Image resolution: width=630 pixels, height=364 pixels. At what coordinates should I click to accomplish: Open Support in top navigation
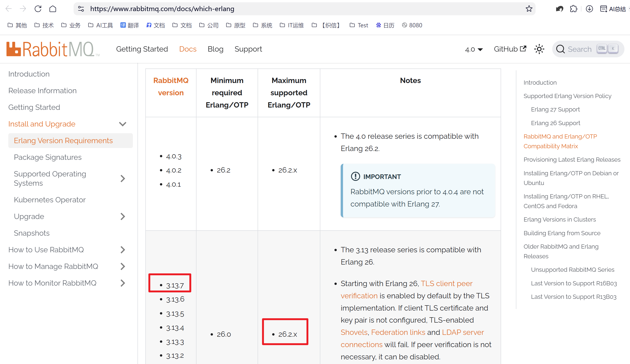tap(248, 49)
